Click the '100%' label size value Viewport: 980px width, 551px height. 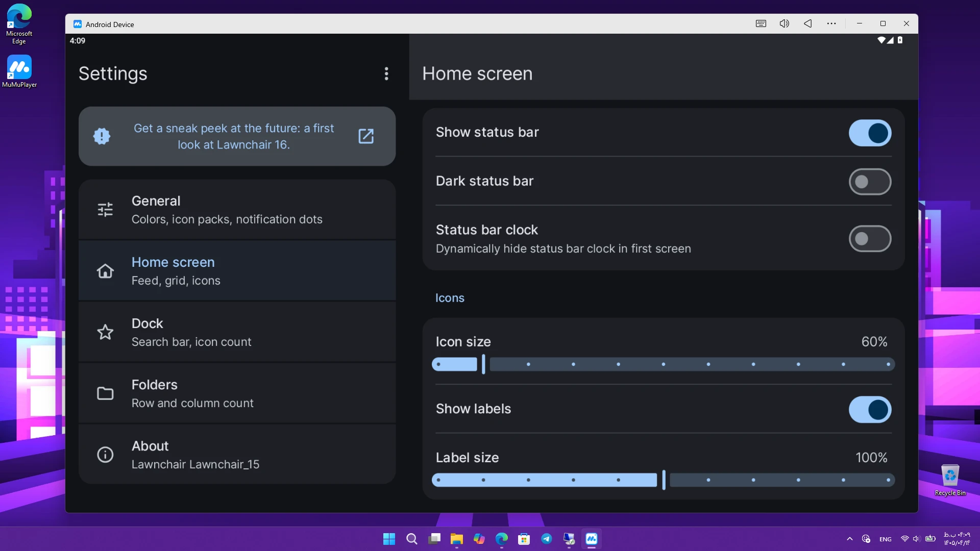pyautogui.click(x=871, y=458)
